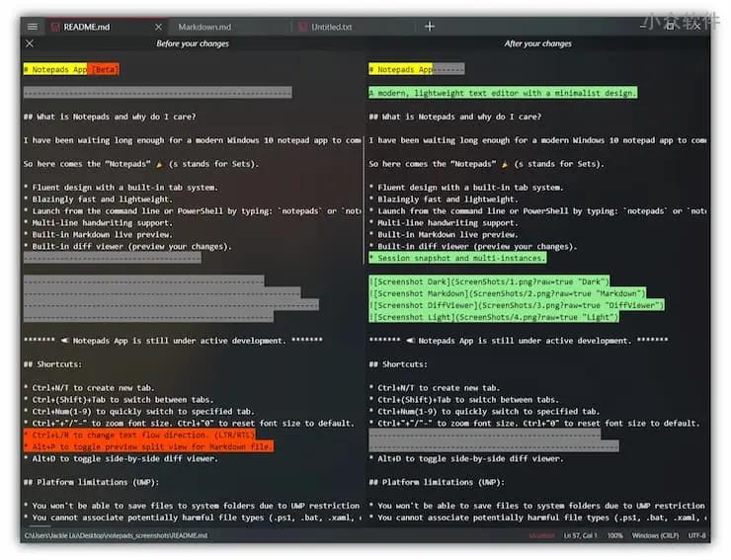The image size is (731, 560).
Task: Click added '[Screenshot Light]' link line
Action: tap(493, 317)
